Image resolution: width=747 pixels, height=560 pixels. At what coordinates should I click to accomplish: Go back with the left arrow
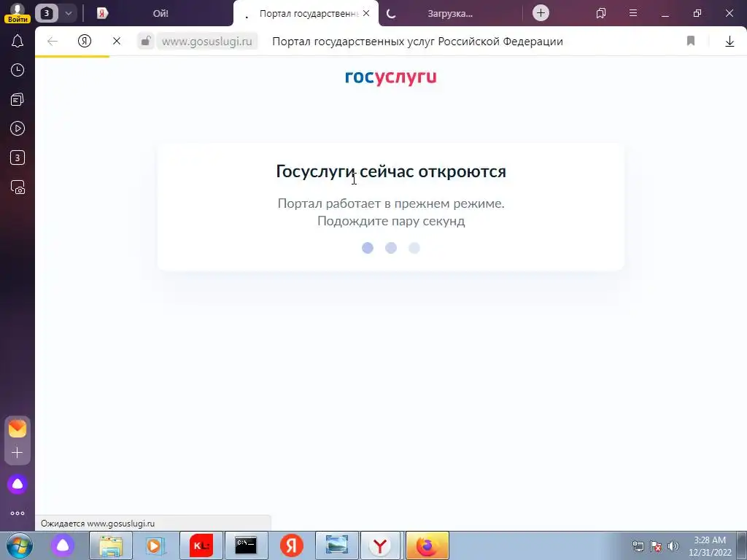click(x=53, y=42)
